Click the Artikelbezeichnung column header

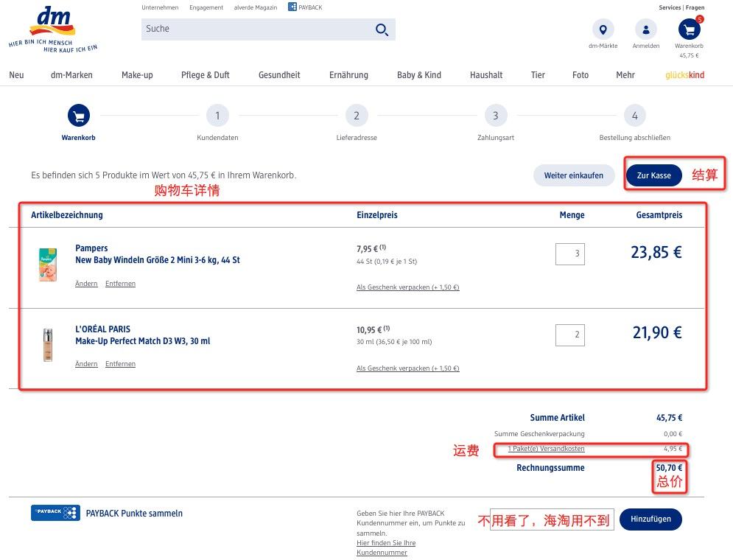(67, 215)
